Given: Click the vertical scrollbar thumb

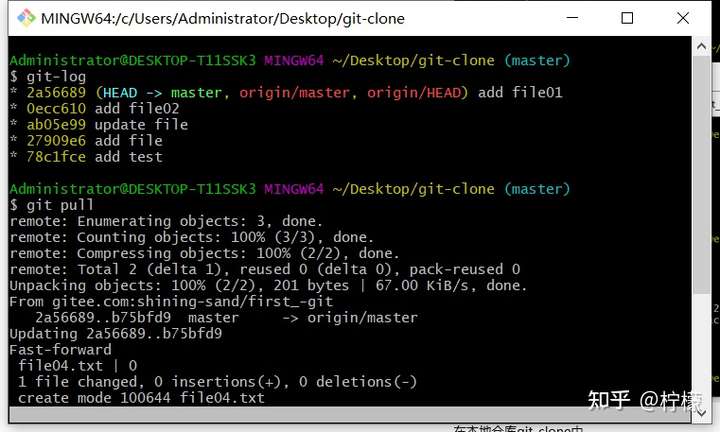Looking at the screenshot, I should [701, 174].
